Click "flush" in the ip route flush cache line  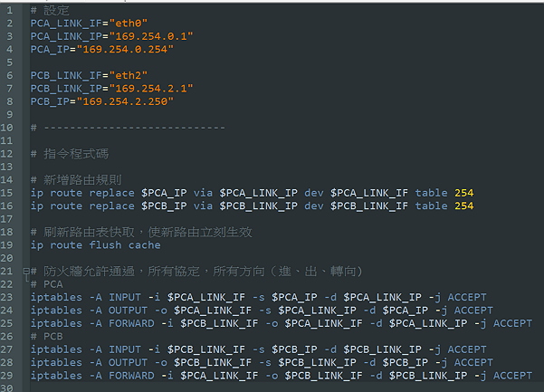click(x=106, y=245)
